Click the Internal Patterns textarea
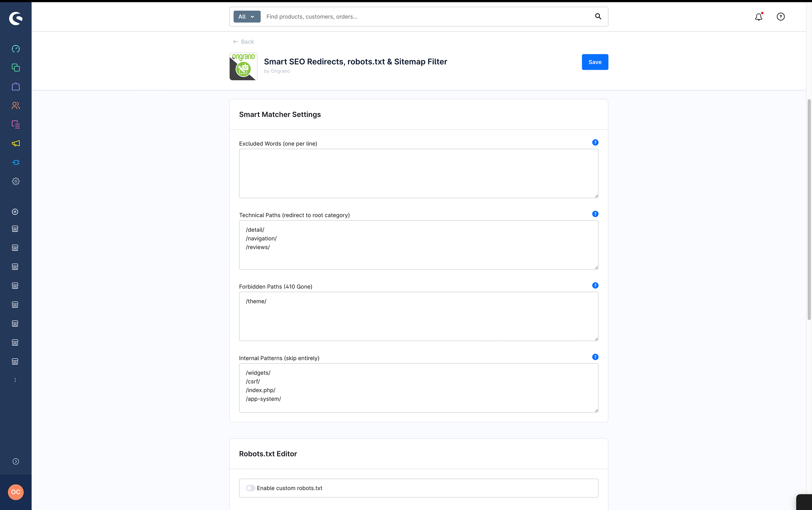812x510 pixels. click(x=418, y=388)
